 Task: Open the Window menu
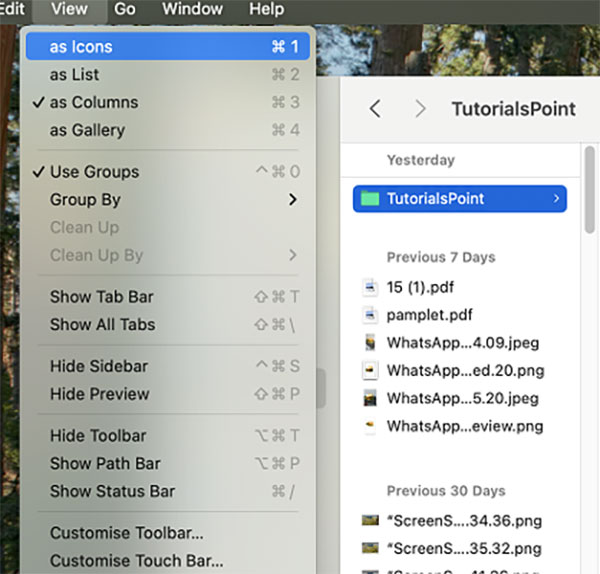[192, 10]
